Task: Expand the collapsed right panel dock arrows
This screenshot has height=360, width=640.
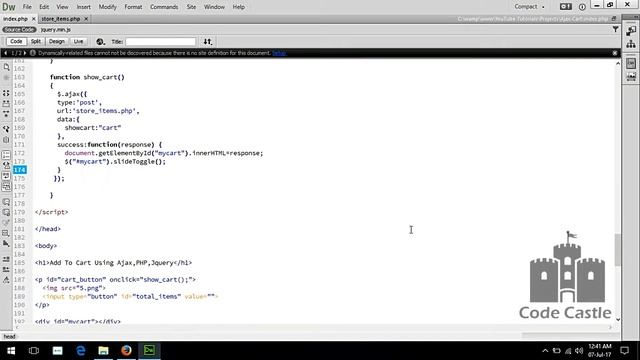Action: click(635, 16)
